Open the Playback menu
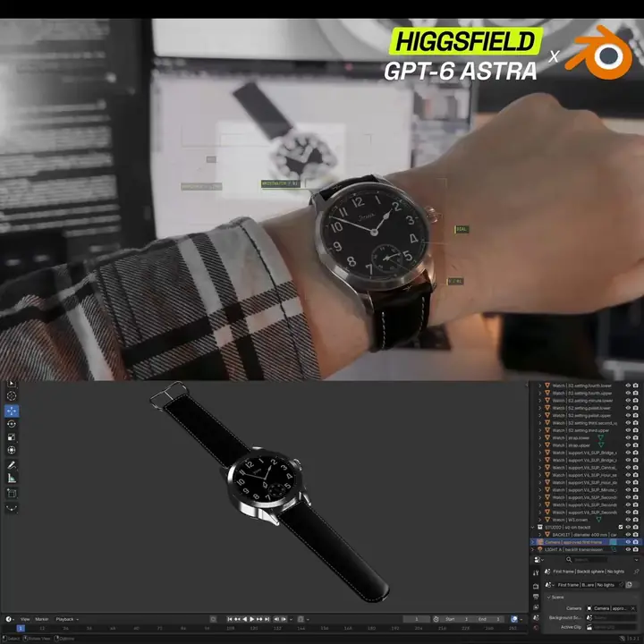Screen dimensions: 644x644 tap(67, 619)
